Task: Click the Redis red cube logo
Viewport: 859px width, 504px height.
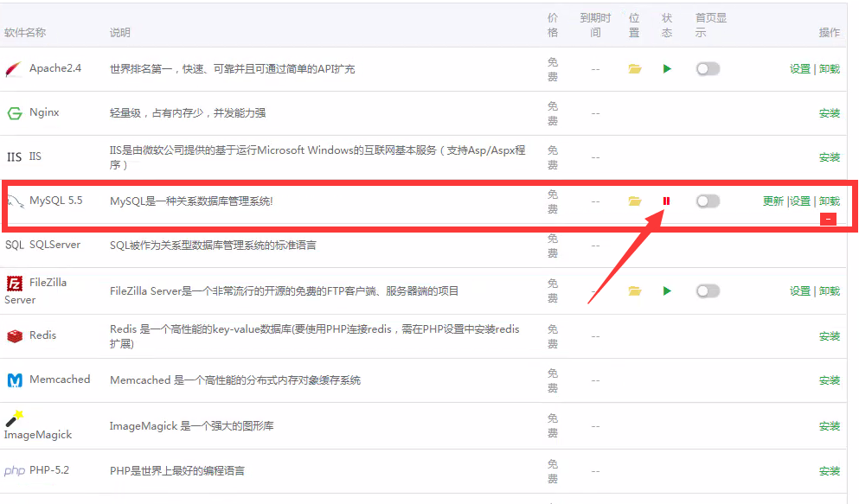Action: [15, 336]
